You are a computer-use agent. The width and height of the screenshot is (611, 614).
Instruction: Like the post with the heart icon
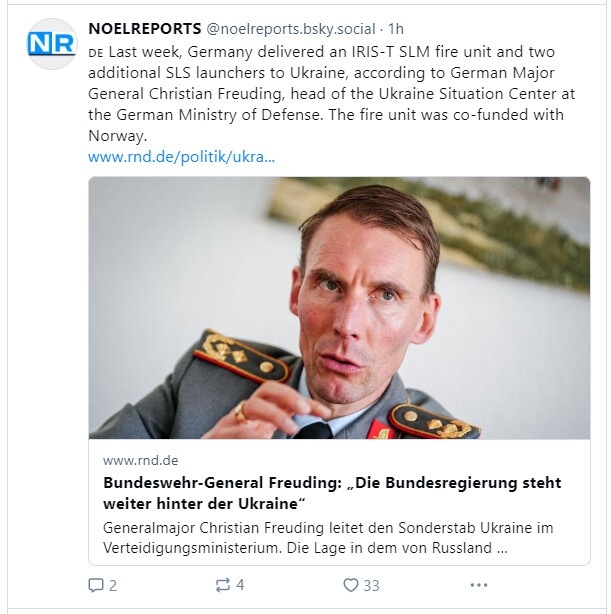(x=350, y=585)
